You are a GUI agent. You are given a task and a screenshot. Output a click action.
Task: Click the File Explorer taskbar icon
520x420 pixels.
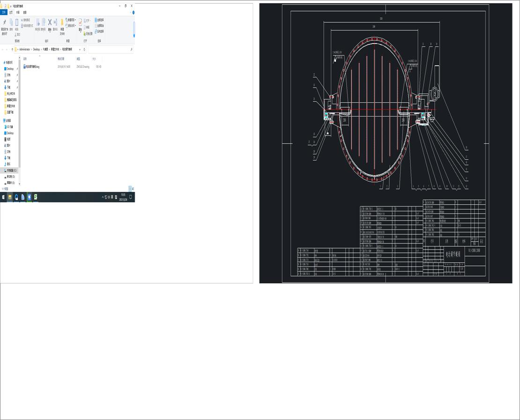[10, 197]
